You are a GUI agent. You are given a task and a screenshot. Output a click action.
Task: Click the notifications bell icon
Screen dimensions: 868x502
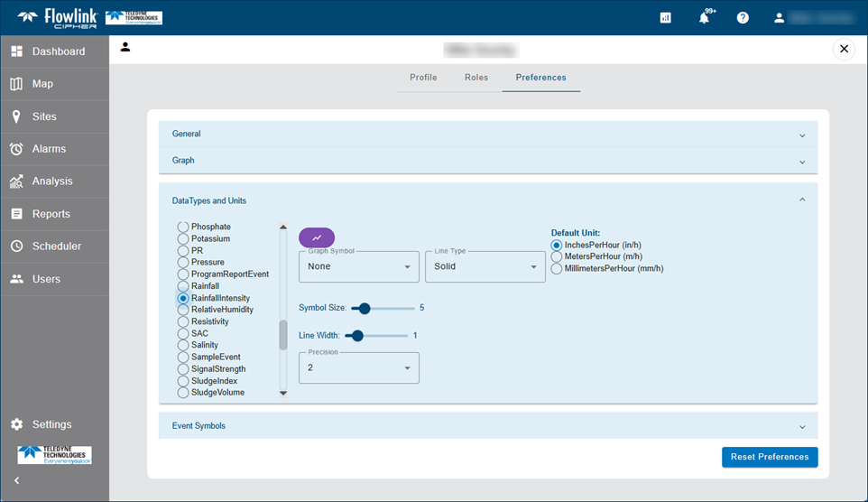(x=705, y=18)
